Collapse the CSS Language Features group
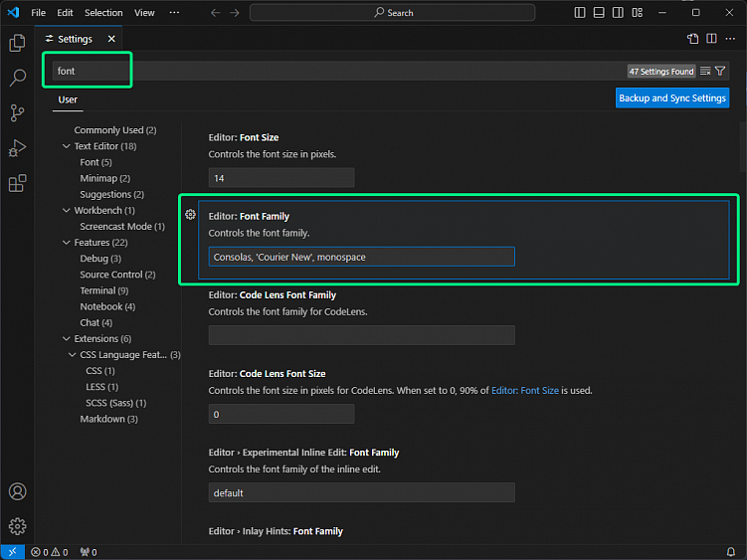 [x=72, y=354]
